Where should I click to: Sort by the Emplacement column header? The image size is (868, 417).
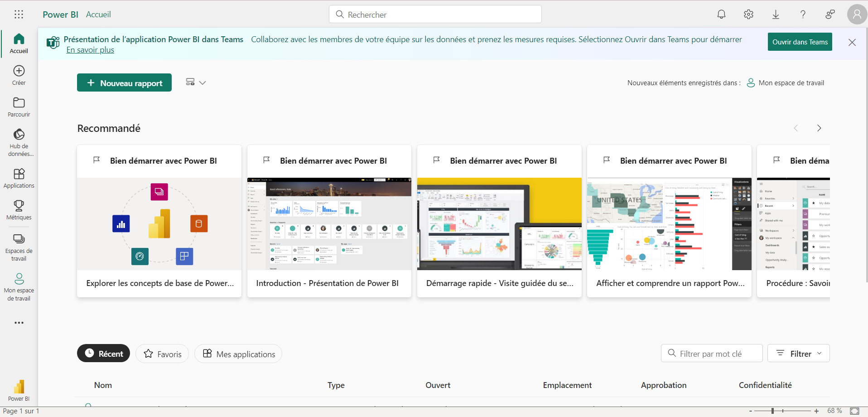click(x=567, y=385)
